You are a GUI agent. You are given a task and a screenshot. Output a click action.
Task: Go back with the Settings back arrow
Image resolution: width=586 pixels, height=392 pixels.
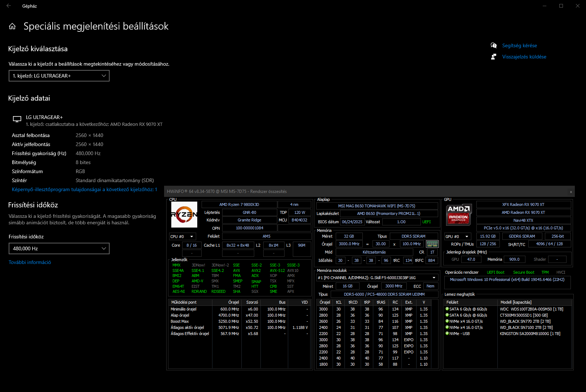[x=9, y=6]
